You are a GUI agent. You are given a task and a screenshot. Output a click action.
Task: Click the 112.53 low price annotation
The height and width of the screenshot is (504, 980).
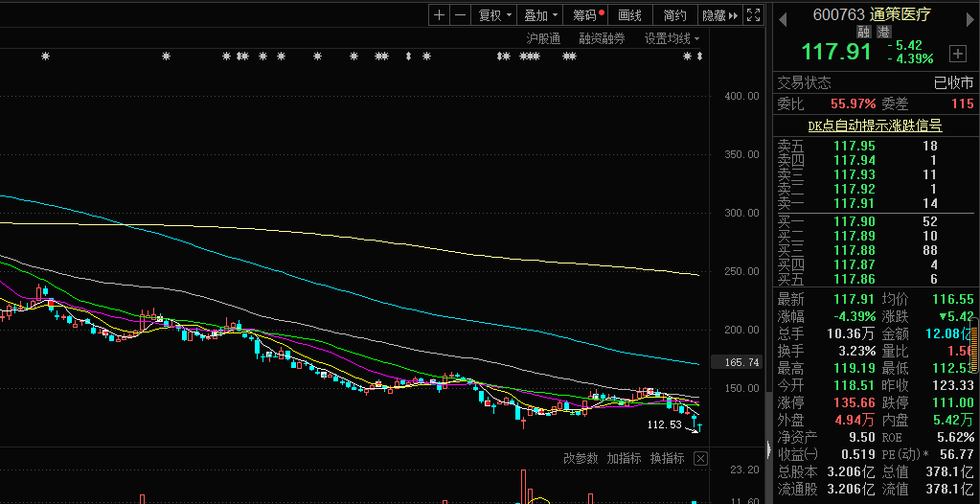click(x=665, y=425)
